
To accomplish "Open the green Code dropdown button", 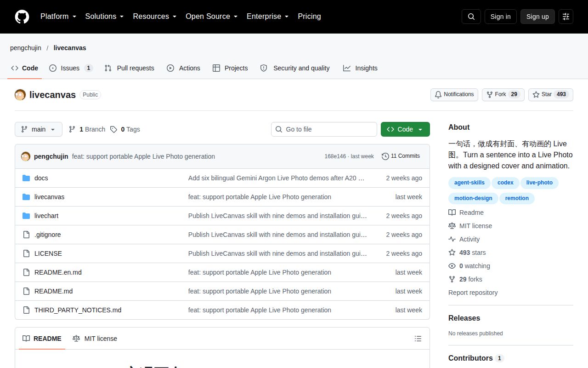I will tap(405, 129).
